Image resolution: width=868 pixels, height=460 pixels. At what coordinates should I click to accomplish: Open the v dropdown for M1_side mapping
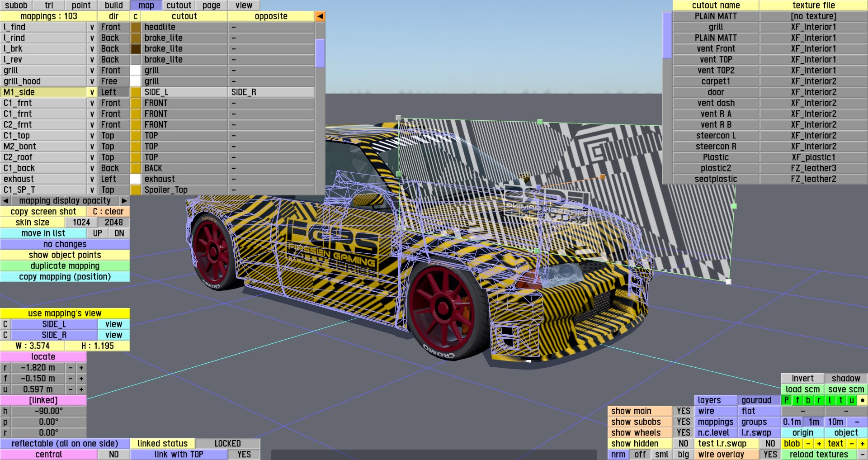pyautogui.click(x=92, y=92)
